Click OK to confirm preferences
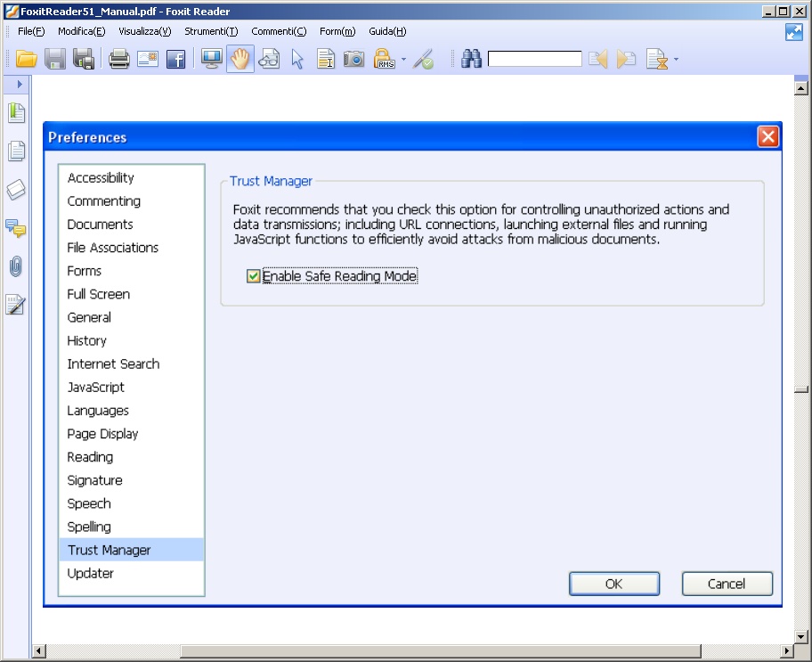 point(613,584)
